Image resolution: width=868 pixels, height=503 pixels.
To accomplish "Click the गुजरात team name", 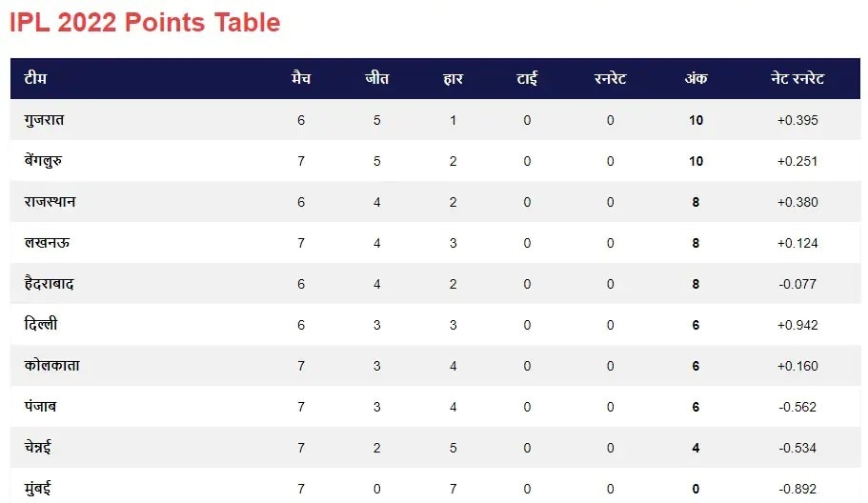I will click(45, 120).
